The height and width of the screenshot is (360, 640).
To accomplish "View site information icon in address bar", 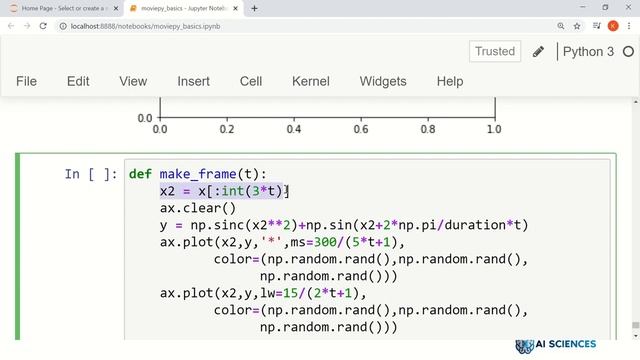I will (63, 26).
